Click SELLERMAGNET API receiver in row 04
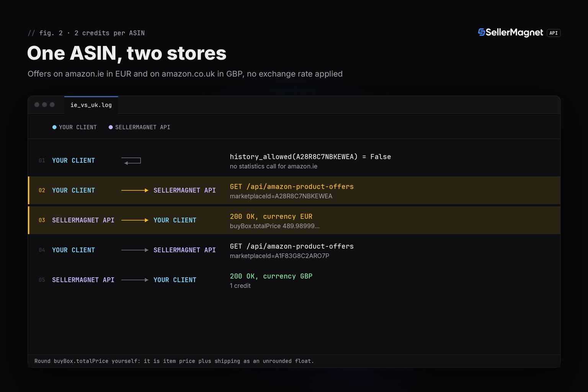588x392 pixels. (x=185, y=250)
